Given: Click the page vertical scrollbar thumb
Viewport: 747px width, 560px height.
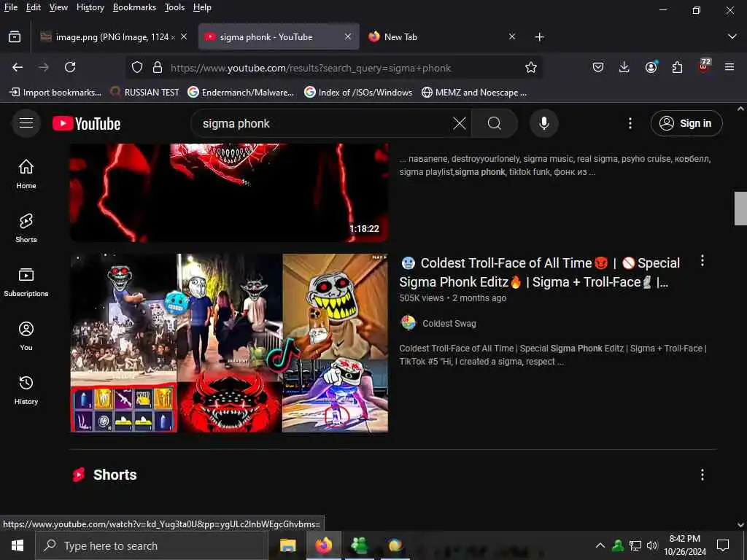Looking at the screenshot, I should click(740, 208).
